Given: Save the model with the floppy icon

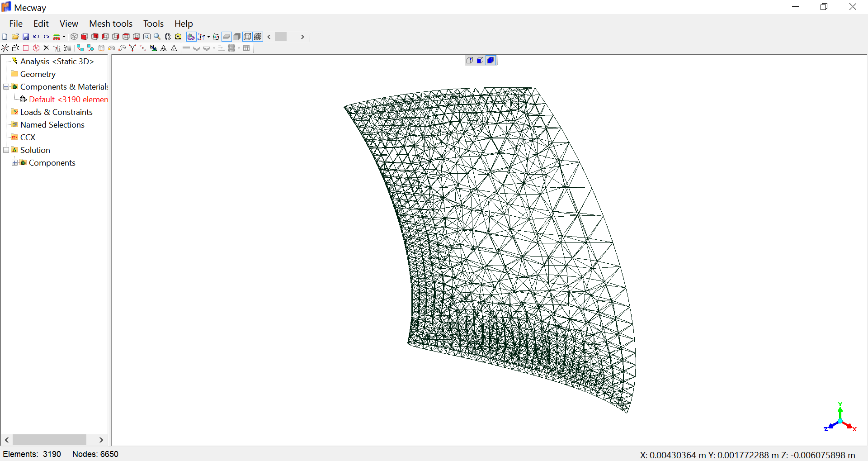Looking at the screenshot, I should tap(26, 37).
